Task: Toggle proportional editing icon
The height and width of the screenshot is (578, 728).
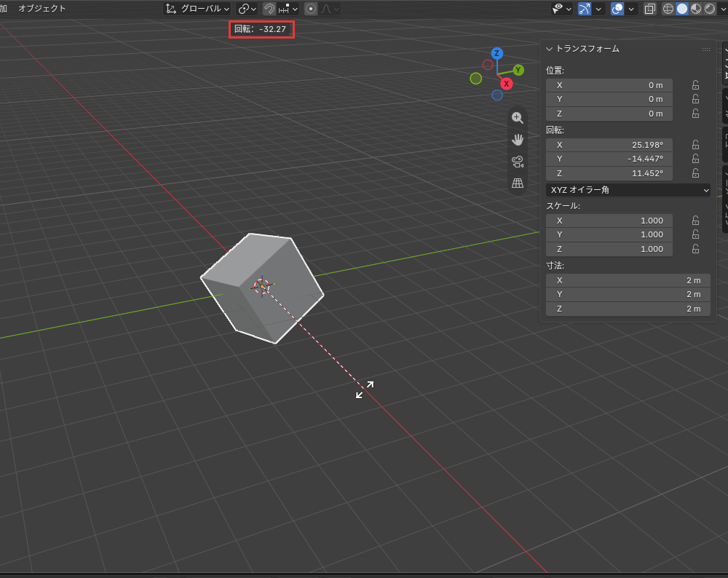Action: click(311, 9)
